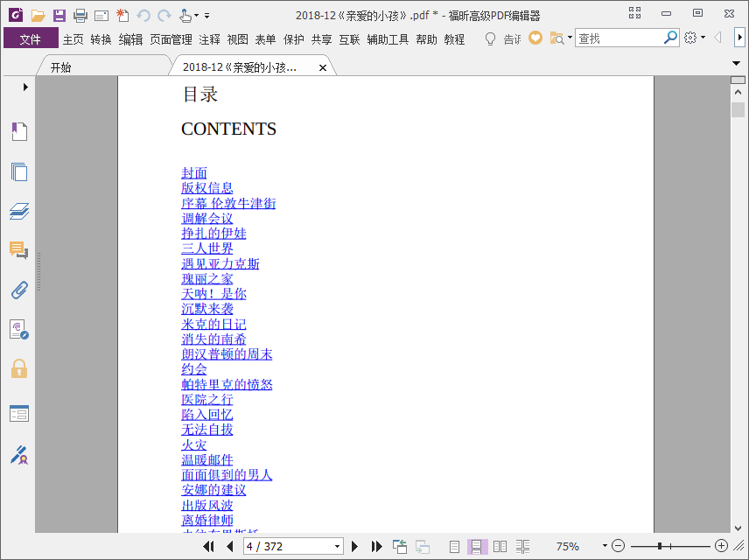The height and width of the screenshot is (560, 749).
Task: Go to the first page
Action: [x=208, y=546]
